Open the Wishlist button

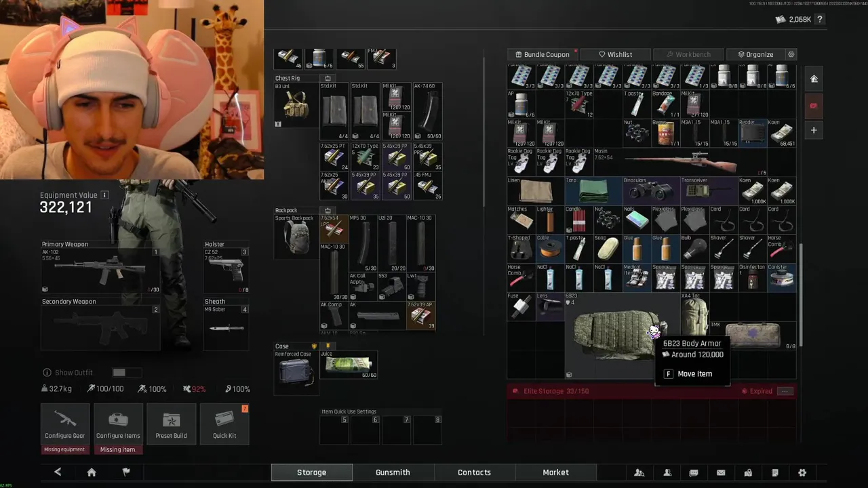tap(616, 54)
